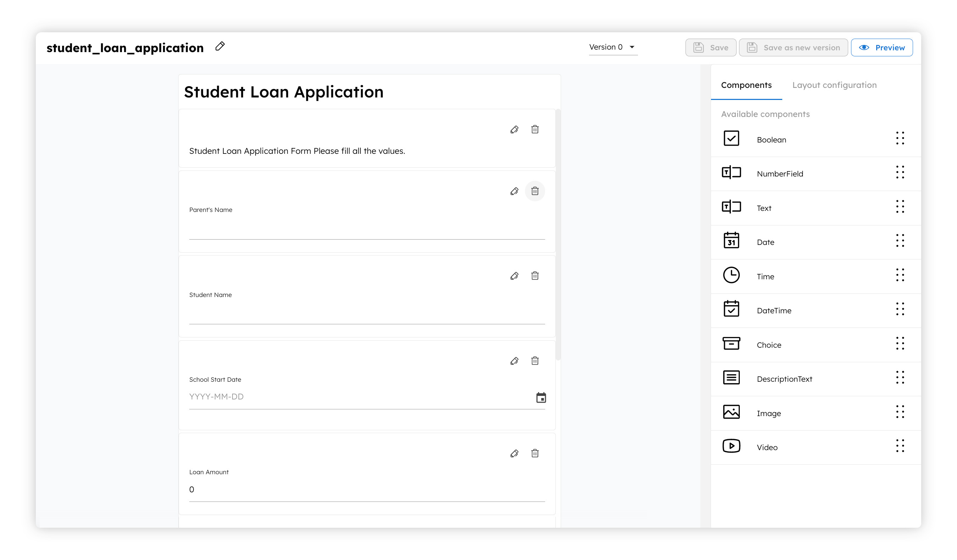The height and width of the screenshot is (560, 957).
Task: Click the drag handle beside DateTime component
Action: pyautogui.click(x=900, y=310)
